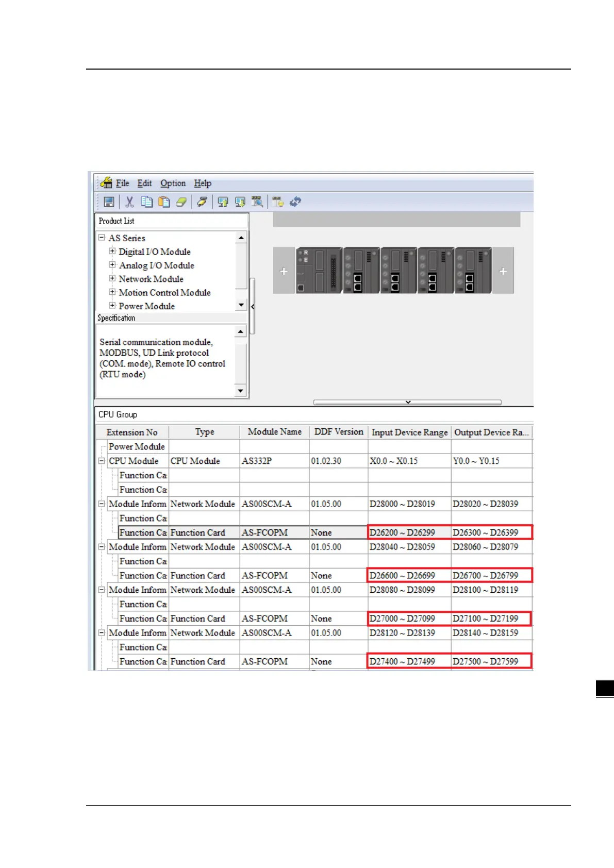
Task: Click the Download icon in toolbar
Action: (240, 202)
